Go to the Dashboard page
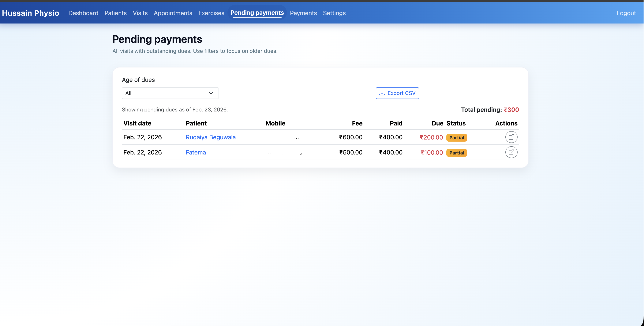This screenshot has height=326, width=644. tap(83, 13)
